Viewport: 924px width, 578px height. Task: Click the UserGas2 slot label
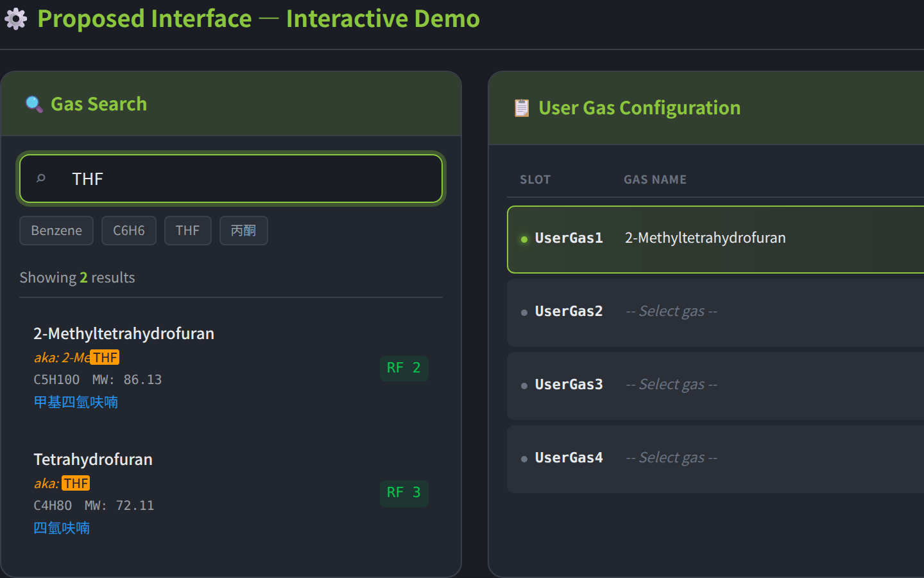point(569,311)
